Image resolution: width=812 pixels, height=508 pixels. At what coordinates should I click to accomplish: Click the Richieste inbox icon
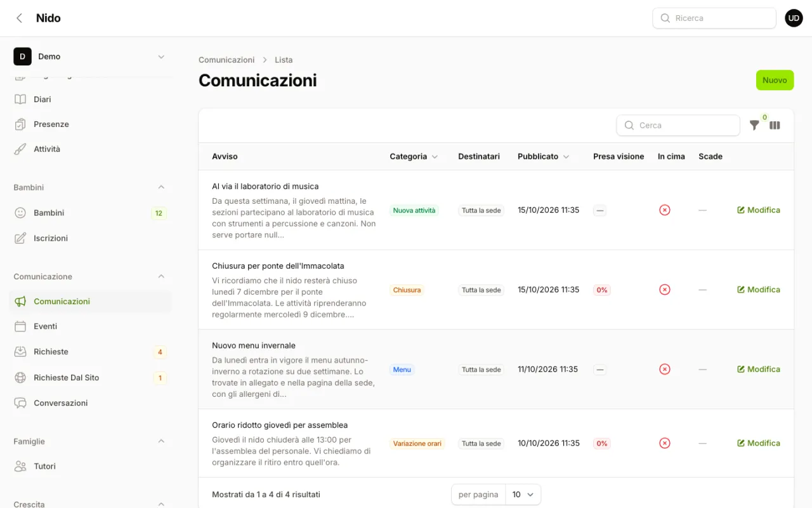pos(21,352)
